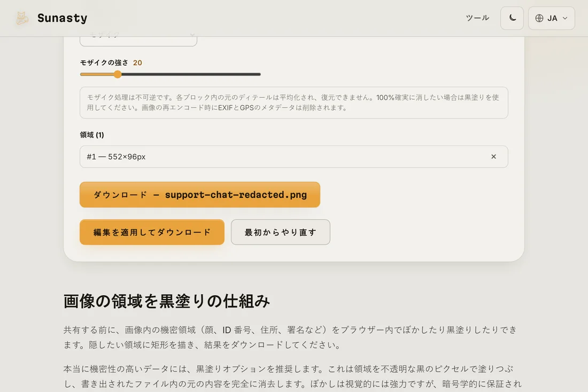Open the ツール menu
Screen dimensions: 588x392
(x=477, y=18)
